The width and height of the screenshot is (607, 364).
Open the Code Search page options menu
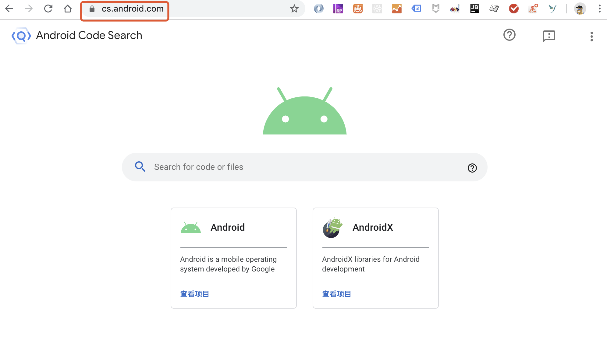tap(592, 37)
